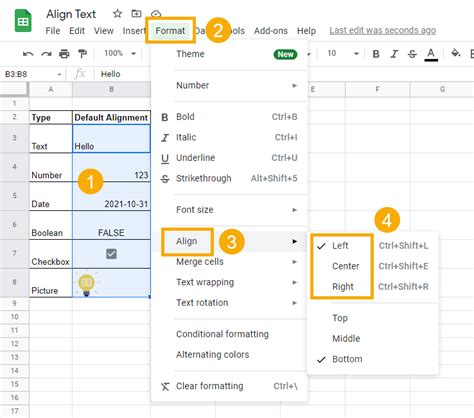The height and width of the screenshot is (418, 474).
Task: Toggle the checkbox in cell B7
Action: (x=111, y=254)
